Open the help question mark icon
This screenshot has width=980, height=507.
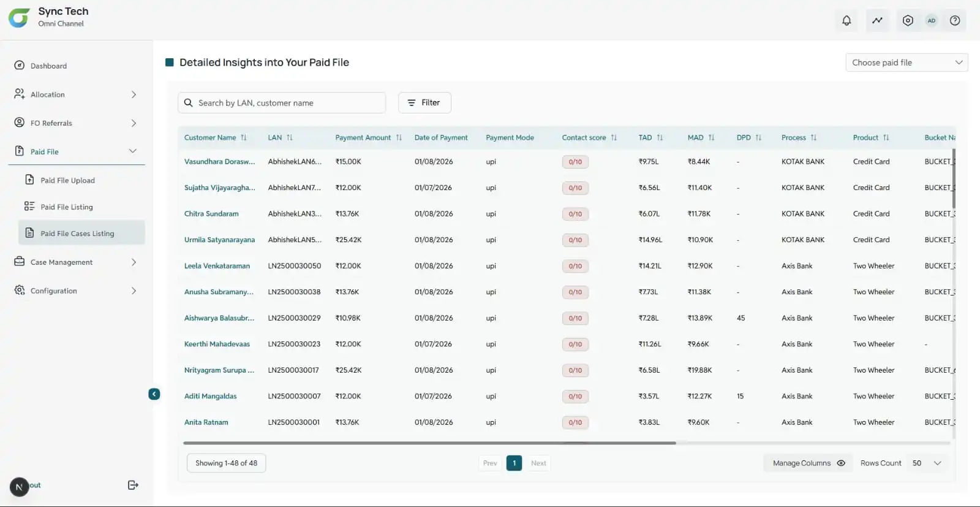click(954, 21)
